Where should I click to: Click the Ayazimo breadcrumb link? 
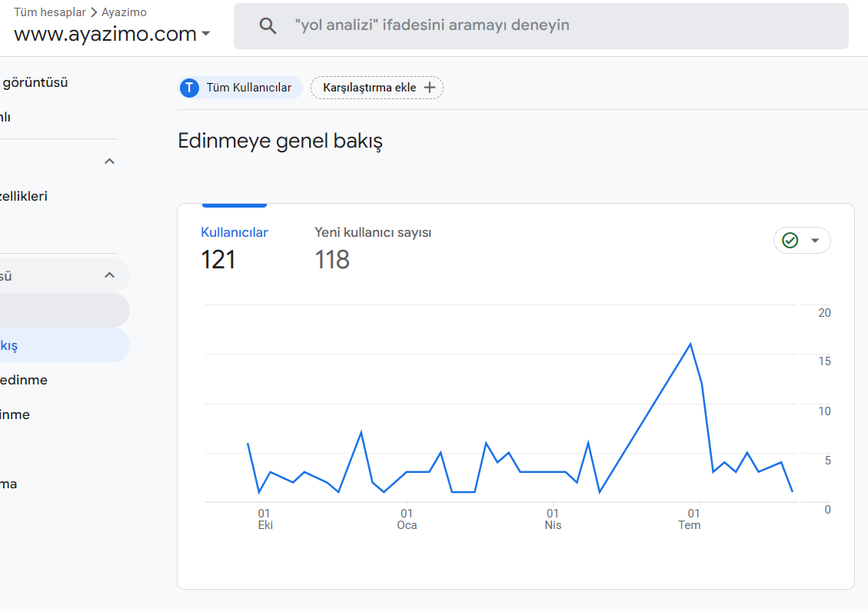(124, 12)
